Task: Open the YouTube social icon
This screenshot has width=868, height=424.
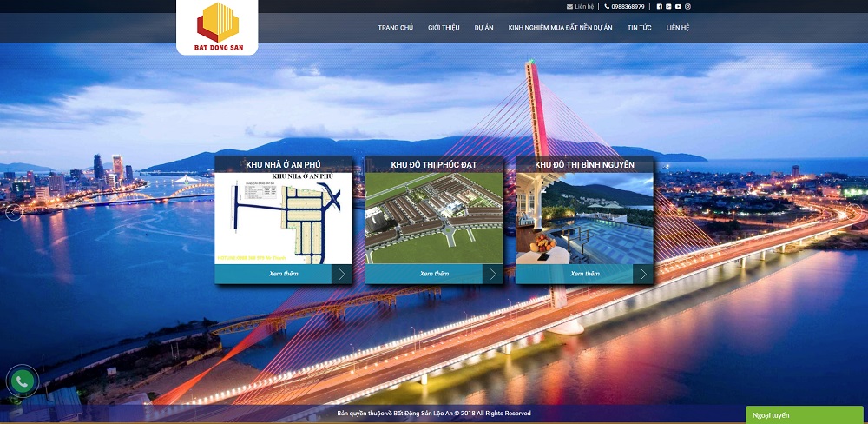Action: click(678, 7)
